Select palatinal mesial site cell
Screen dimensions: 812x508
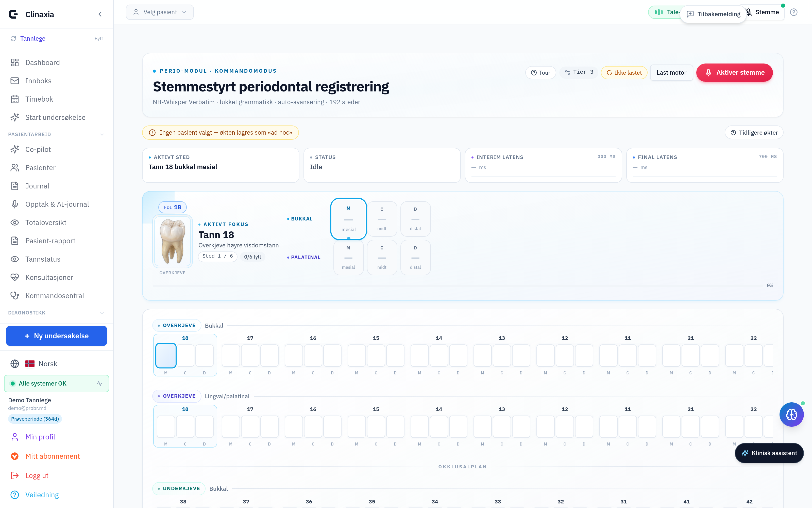(x=348, y=257)
